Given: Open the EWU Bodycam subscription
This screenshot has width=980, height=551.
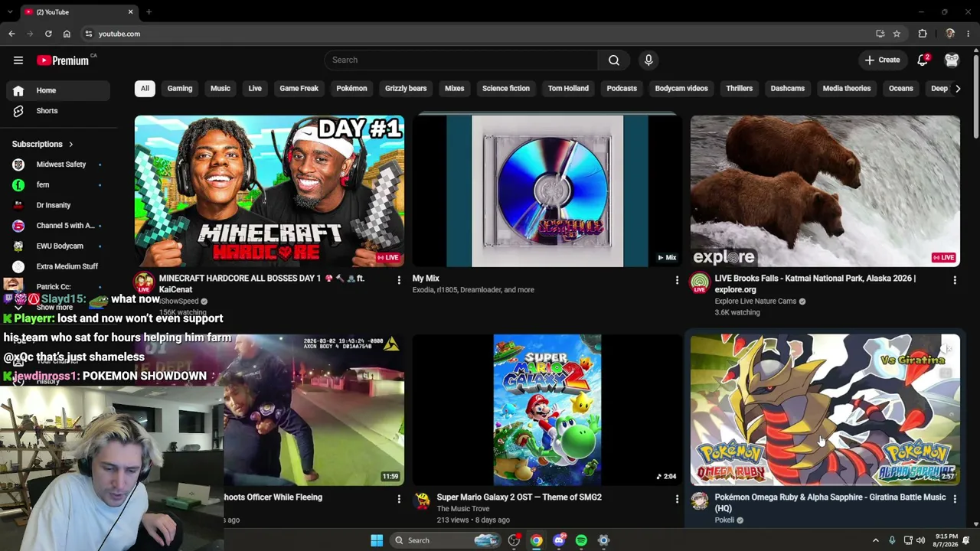Looking at the screenshot, I should pyautogui.click(x=58, y=246).
